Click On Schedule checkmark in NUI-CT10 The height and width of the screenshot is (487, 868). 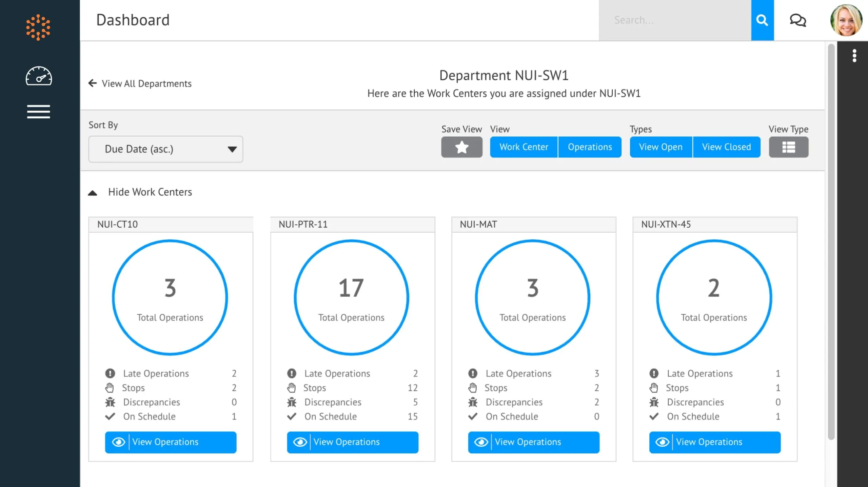pyautogui.click(x=110, y=416)
